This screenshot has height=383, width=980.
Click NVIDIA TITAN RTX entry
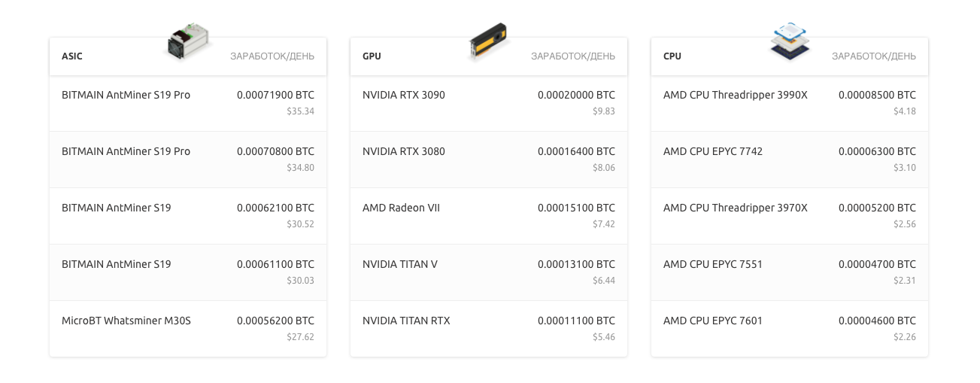[x=406, y=321]
